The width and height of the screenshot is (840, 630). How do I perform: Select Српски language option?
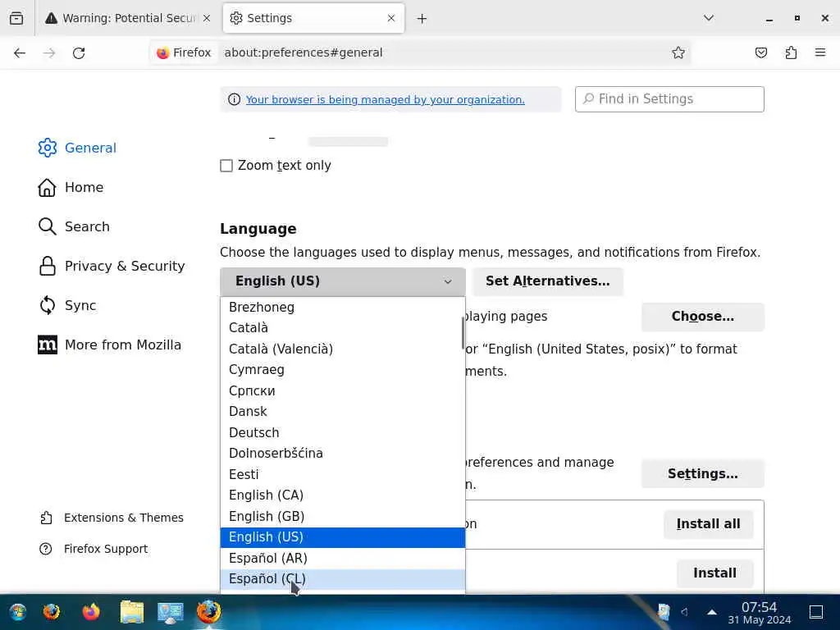pos(342,391)
